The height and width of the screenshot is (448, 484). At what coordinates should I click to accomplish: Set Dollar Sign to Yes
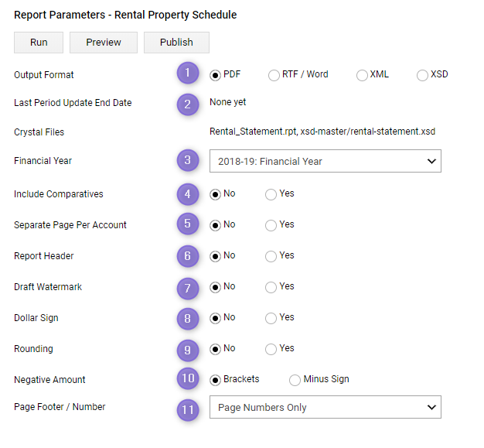pyautogui.click(x=271, y=318)
